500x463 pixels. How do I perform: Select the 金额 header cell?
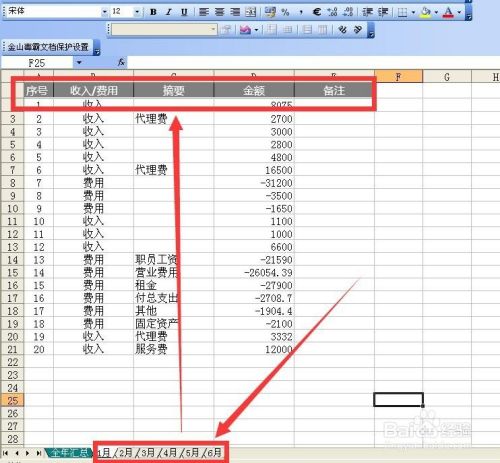(254, 90)
